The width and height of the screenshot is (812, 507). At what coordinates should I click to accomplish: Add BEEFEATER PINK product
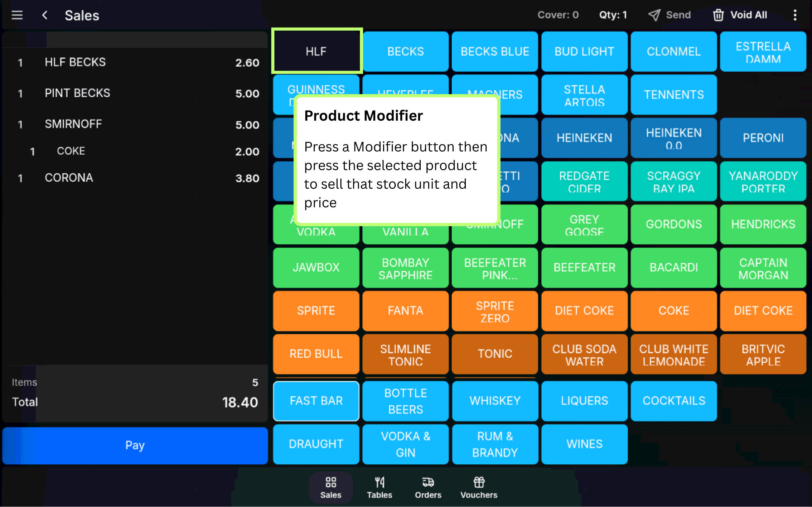click(x=495, y=267)
